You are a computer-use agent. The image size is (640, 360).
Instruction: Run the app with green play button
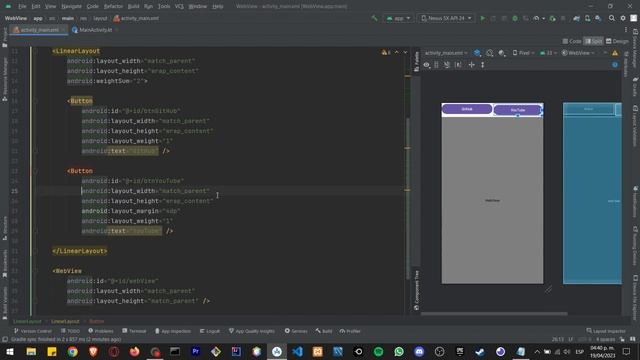pos(482,18)
